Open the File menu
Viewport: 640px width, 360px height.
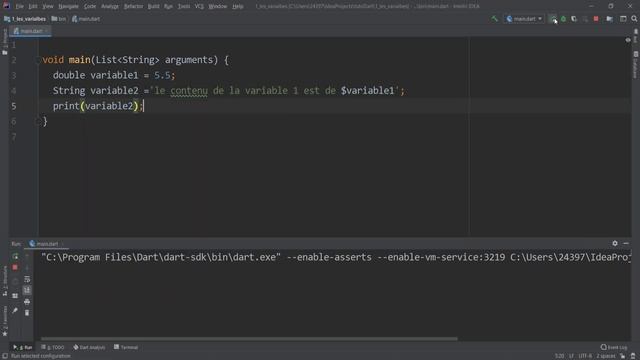20,6
